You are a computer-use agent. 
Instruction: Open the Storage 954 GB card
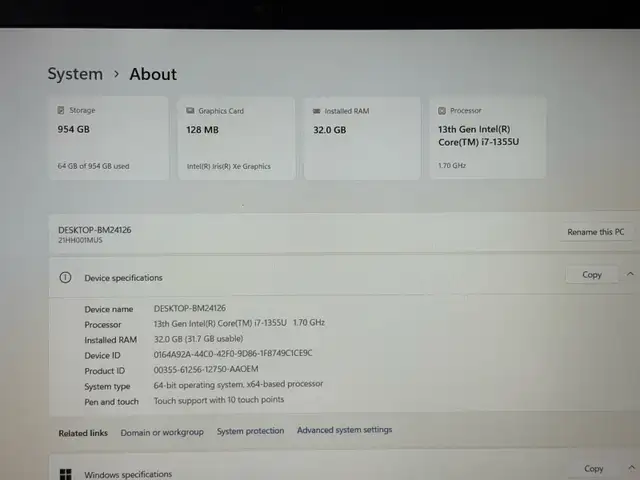pyautogui.click(x=109, y=138)
